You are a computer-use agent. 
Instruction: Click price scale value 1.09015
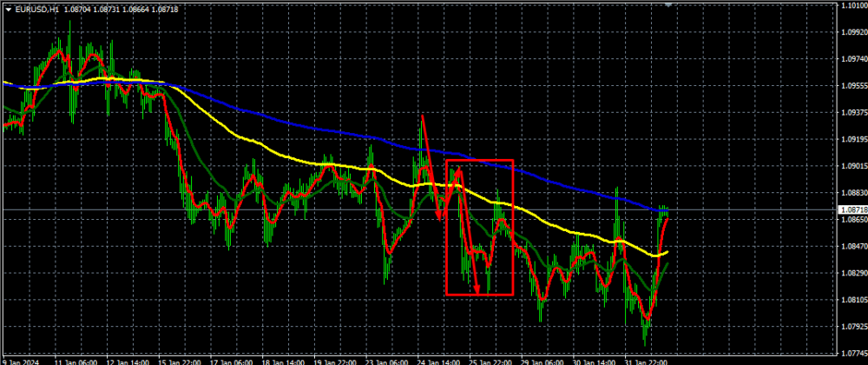[856, 166]
